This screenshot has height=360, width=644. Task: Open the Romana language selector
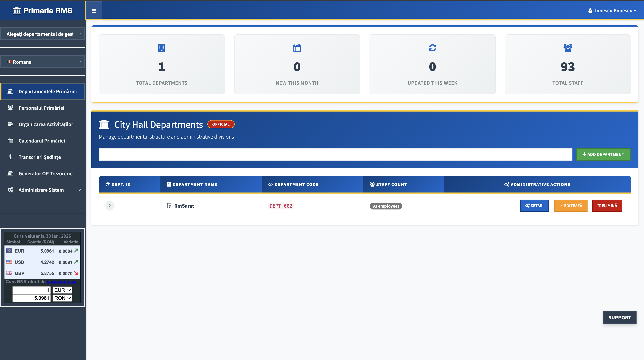42,62
